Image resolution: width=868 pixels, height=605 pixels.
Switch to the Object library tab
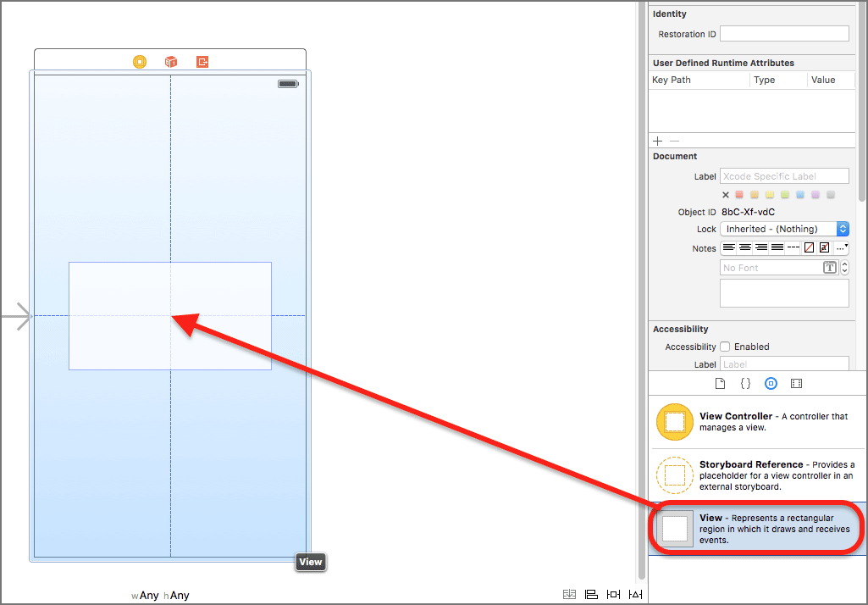pyautogui.click(x=771, y=383)
